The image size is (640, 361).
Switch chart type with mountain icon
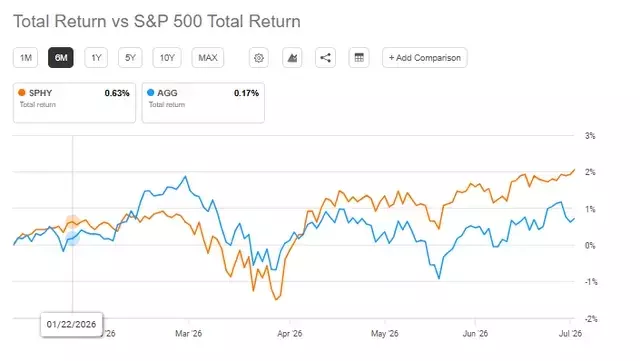(292, 58)
